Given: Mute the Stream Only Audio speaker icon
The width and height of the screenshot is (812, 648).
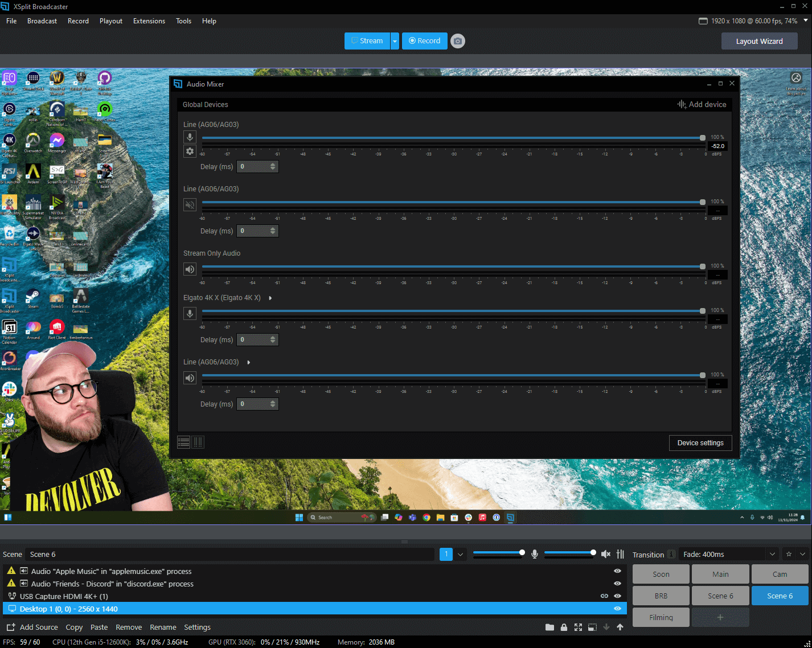Looking at the screenshot, I should (x=190, y=269).
